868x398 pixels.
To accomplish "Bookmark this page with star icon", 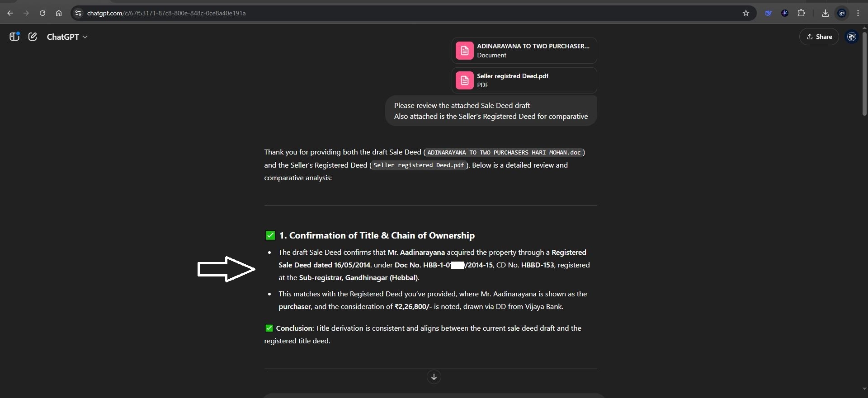I will click(746, 13).
